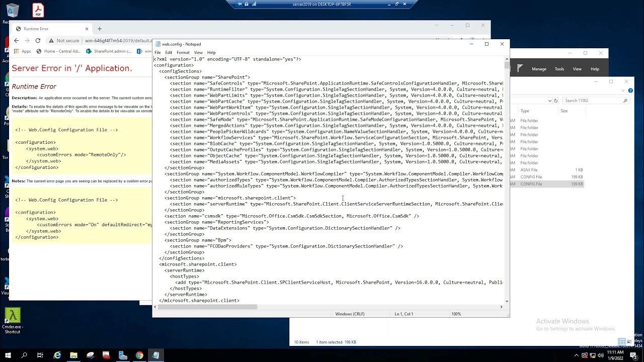Open the Snipping Tool on the taskbar
Viewport: 644px width, 362px height.
click(90, 355)
